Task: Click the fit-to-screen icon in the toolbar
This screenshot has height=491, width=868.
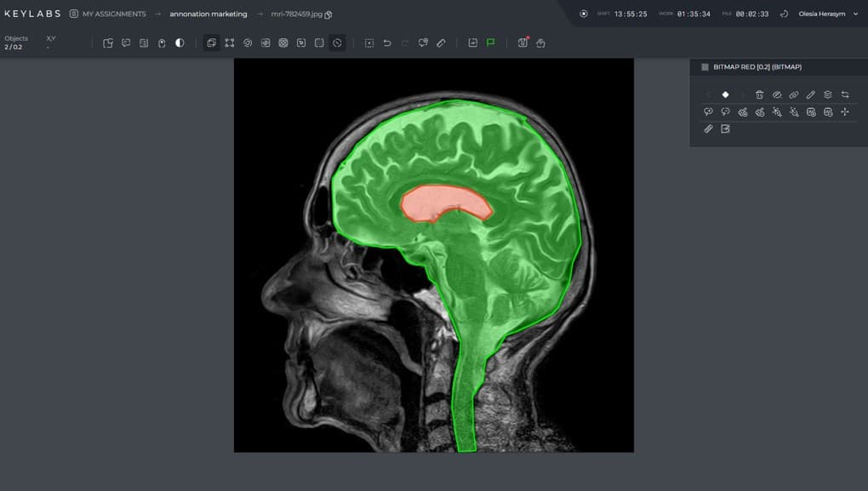Action: 230,42
